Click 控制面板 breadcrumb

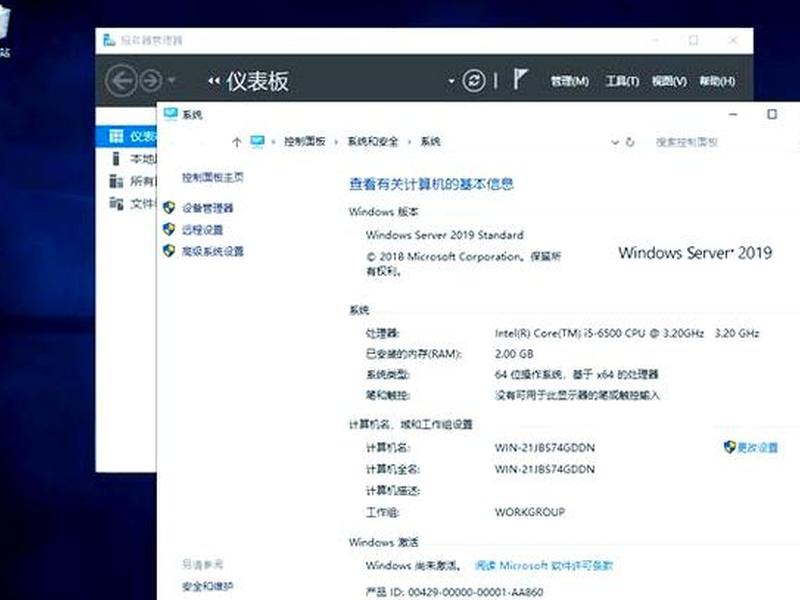(x=305, y=141)
